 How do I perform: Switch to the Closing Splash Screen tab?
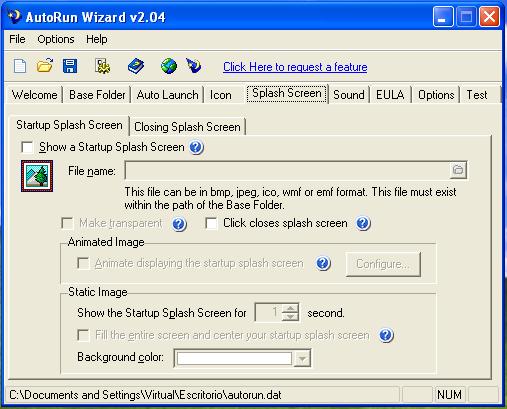(187, 127)
